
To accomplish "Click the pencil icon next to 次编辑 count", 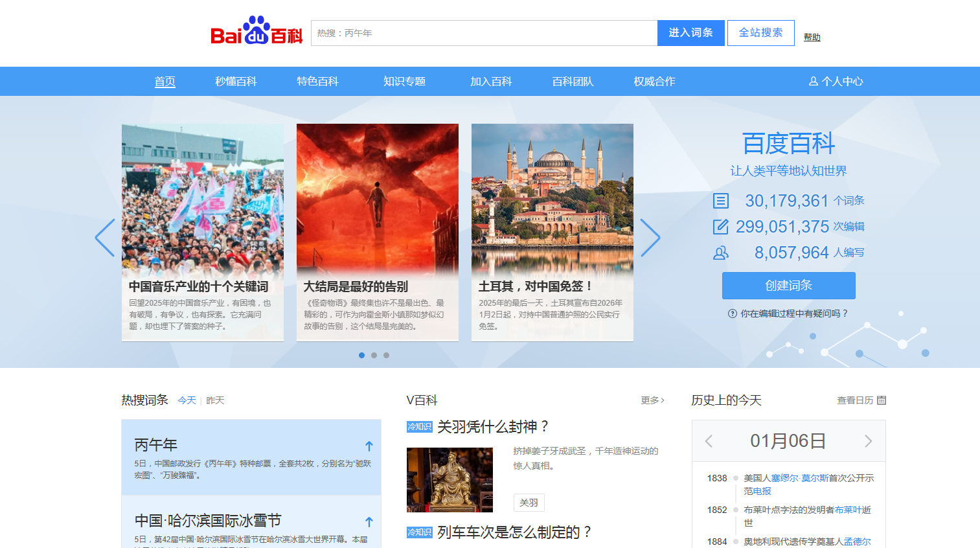I will pos(721,226).
